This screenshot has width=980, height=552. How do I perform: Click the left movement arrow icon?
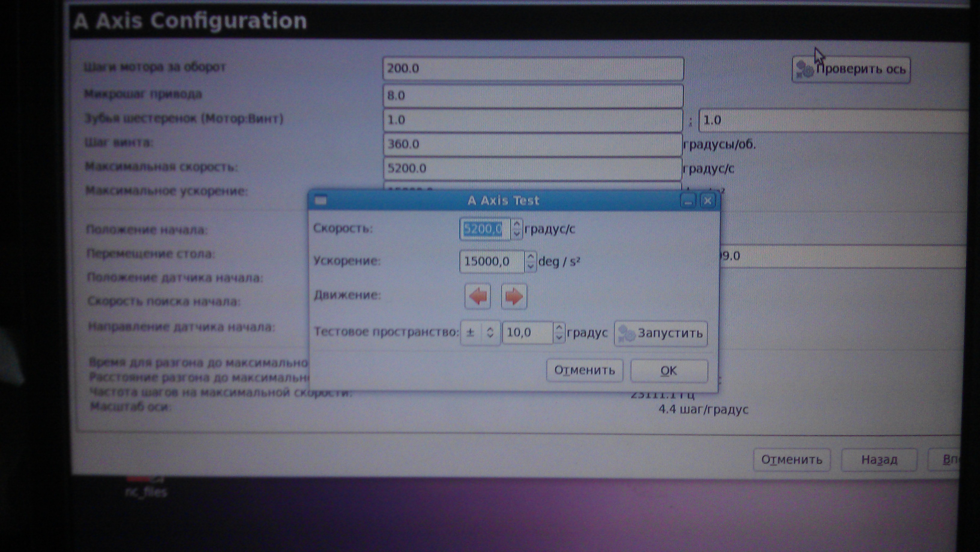tap(477, 296)
